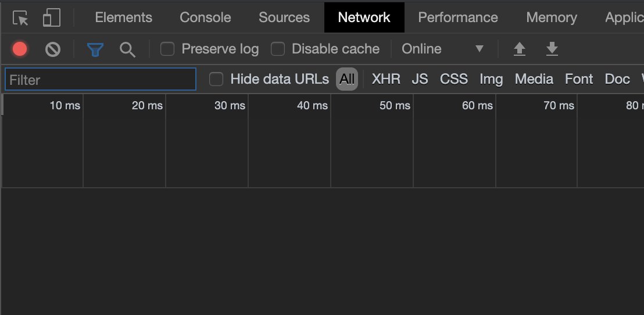Viewport: 644px width, 315px height.
Task: Stop recording with the red record button
Action: coord(20,49)
